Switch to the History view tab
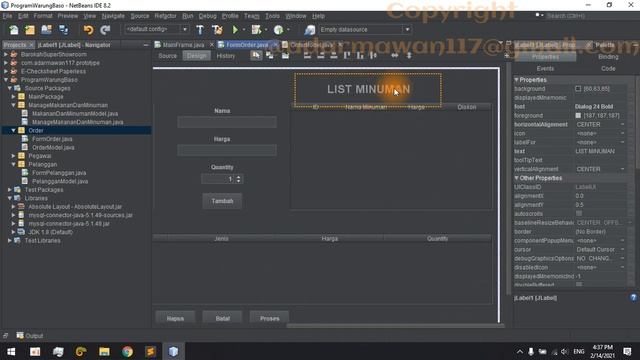The image size is (640, 360). coord(226,56)
